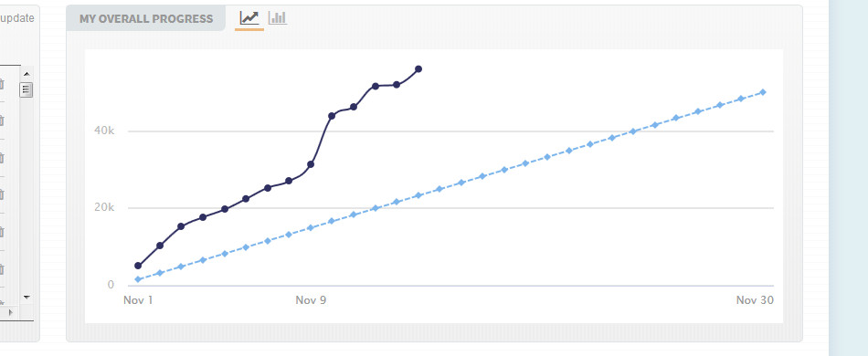Click the topmost trash icon in list
This screenshot has width=868, height=356.
click(1, 84)
